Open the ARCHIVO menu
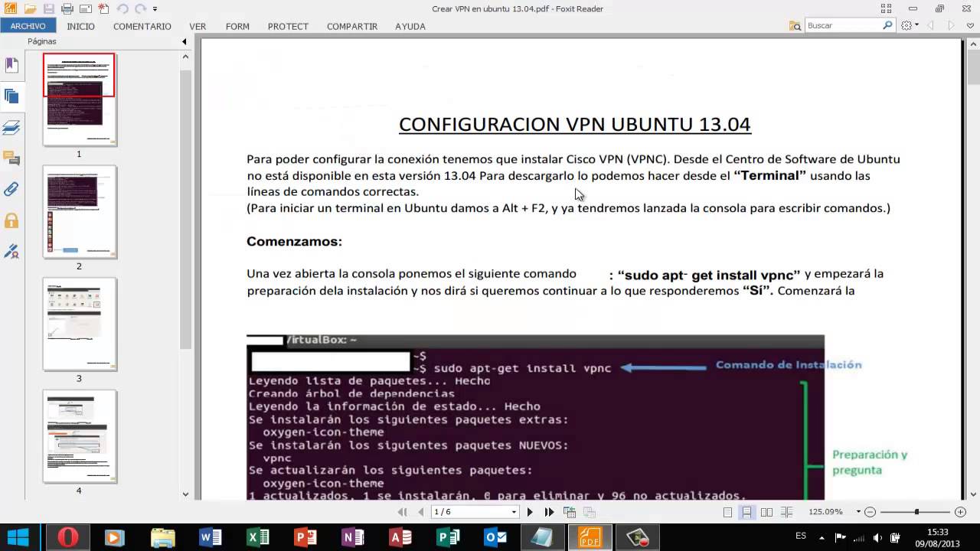 tap(28, 26)
